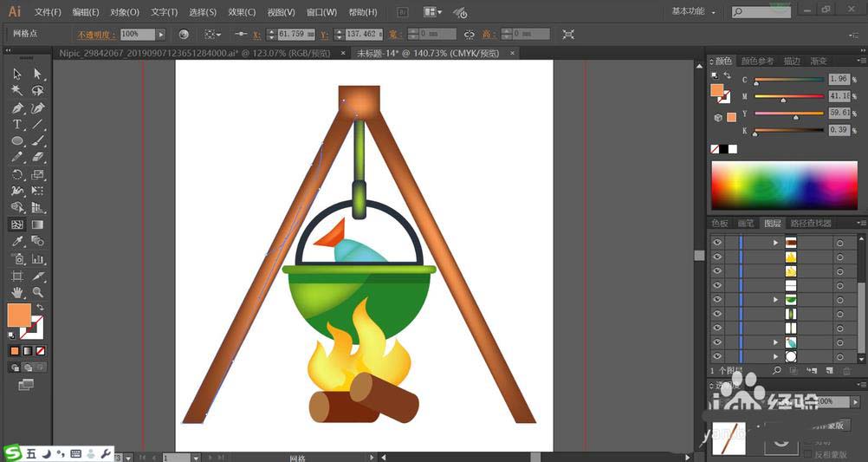Create a new layer in the Layers panel
The image size is (868, 462).
(x=829, y=370)
